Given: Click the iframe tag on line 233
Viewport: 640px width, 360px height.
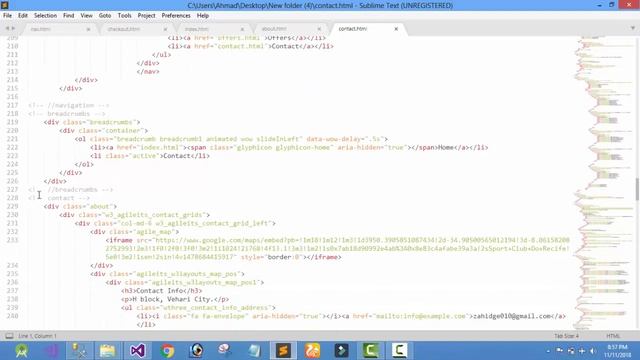Looking at the screenshot, I should pos(119,240).
